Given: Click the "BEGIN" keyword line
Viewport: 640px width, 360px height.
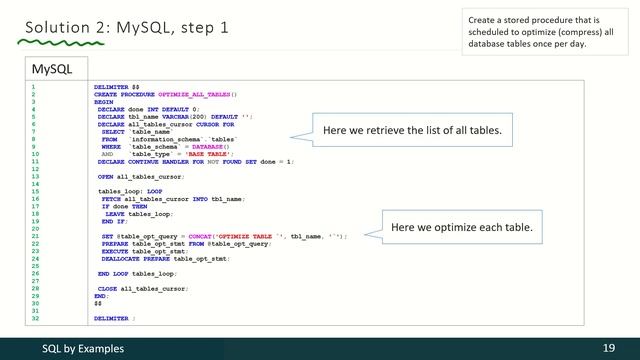Looking at the screenshot, I should pyautogui.click(x=104, y=102).
